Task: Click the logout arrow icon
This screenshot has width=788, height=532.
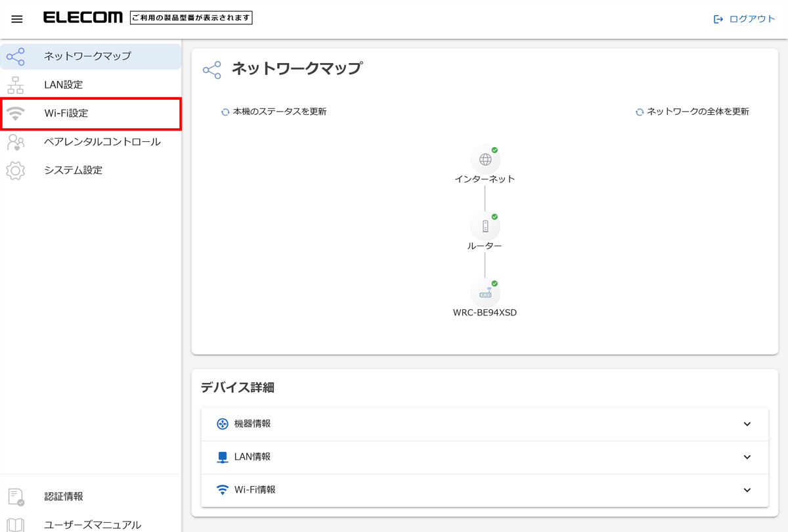Action: [x=718, y=19]
